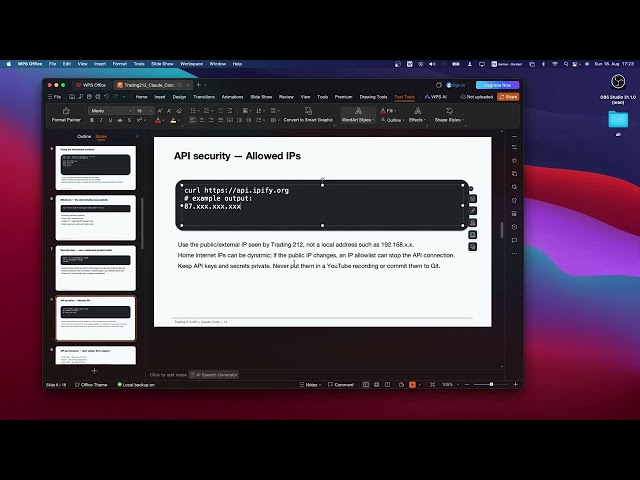Toggle bold formatting in the ribbon
640x480 pixels.
tap(92, 120)
